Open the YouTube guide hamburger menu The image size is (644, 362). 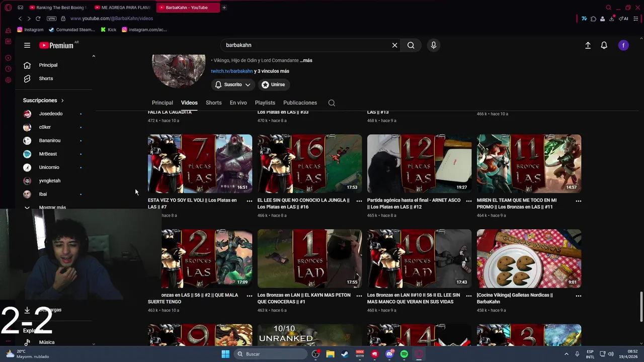[x=27, y=45]
